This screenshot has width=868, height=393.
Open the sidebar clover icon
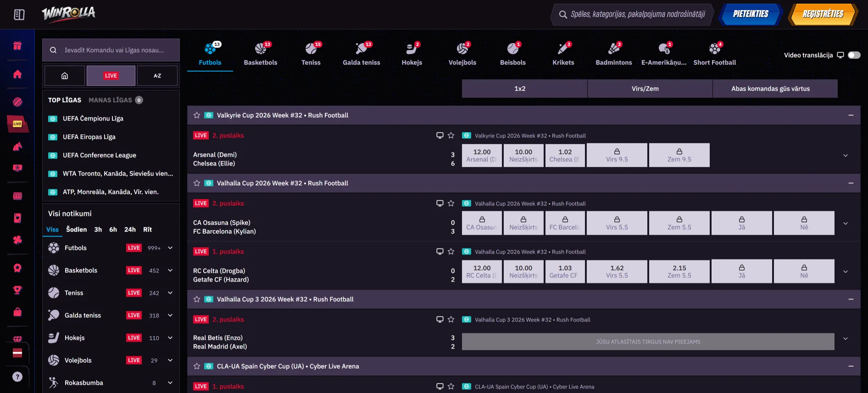17,239
